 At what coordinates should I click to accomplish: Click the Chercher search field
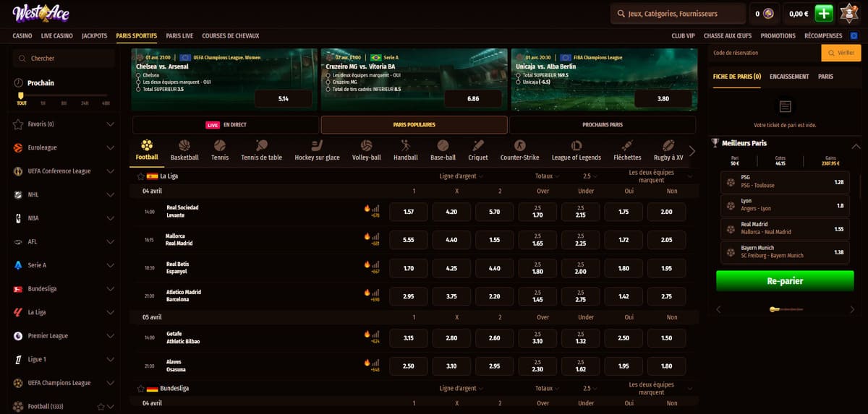[x=64, y=59]
